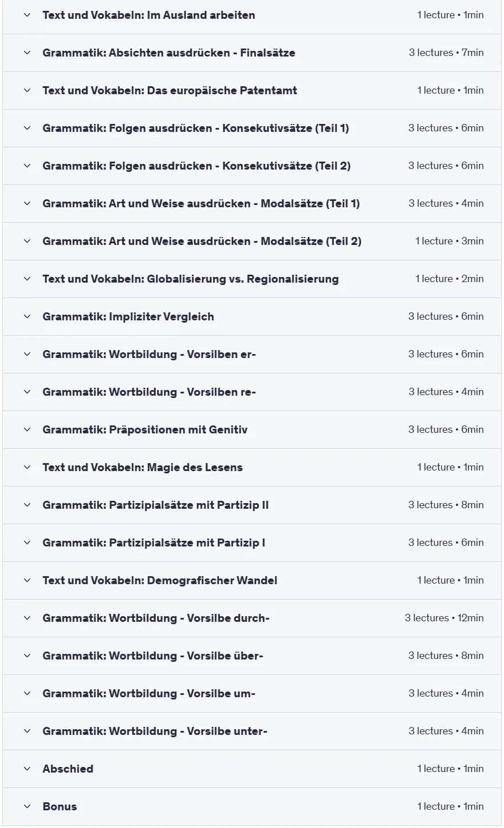Select Magie des Lesens section heading

(143, 468)
